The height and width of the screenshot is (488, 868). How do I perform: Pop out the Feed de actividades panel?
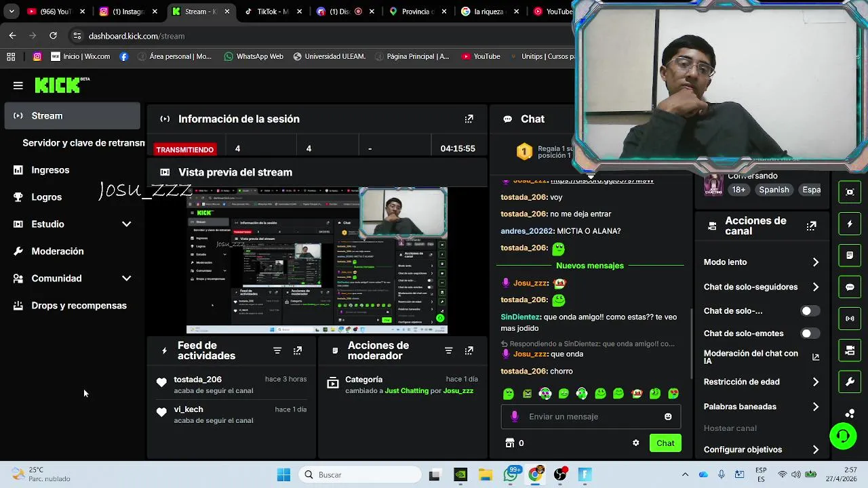[298, 350]
